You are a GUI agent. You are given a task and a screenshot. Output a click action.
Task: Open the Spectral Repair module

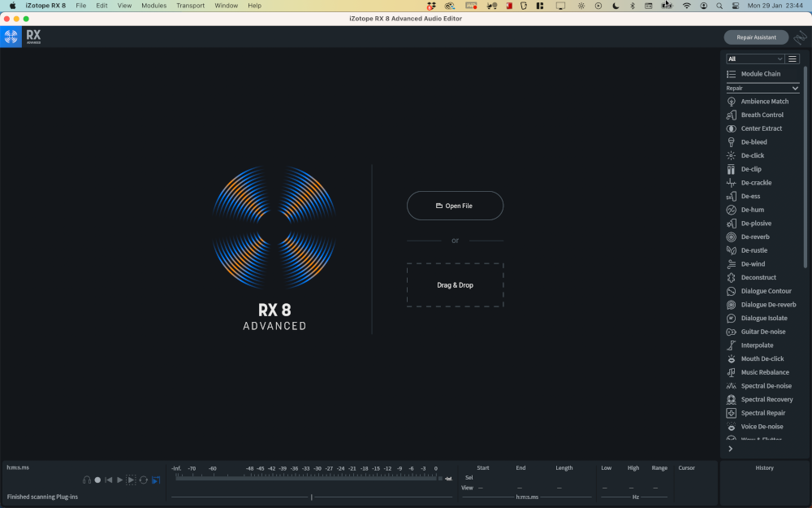[x=762, y=413]
